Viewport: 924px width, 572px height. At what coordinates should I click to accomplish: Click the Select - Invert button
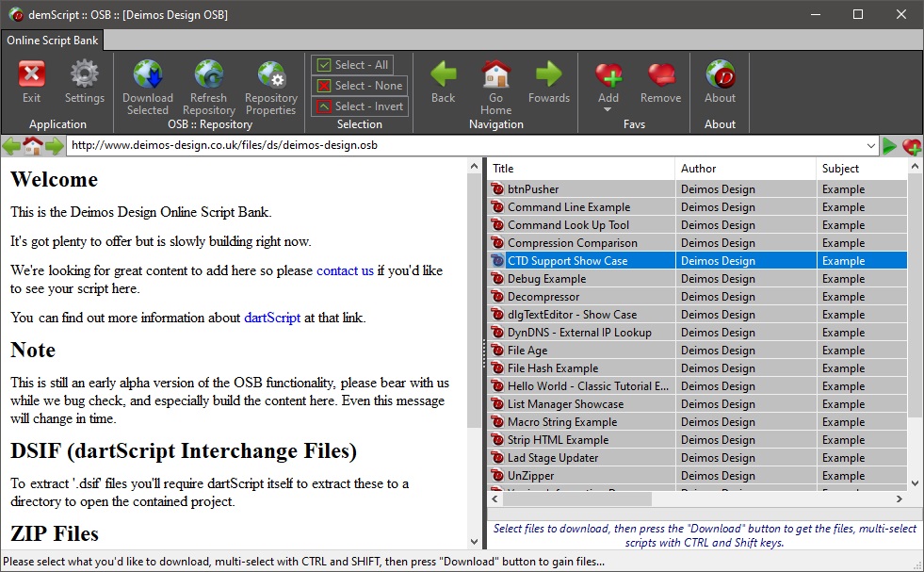360,106
